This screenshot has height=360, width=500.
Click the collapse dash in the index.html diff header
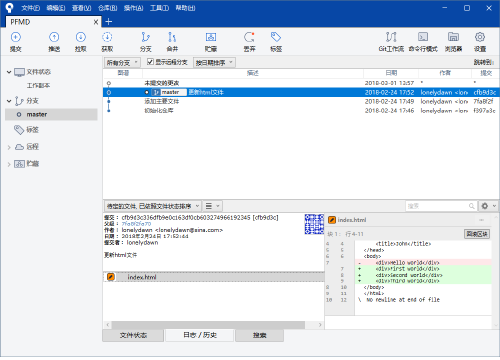(x=481, y=220)
